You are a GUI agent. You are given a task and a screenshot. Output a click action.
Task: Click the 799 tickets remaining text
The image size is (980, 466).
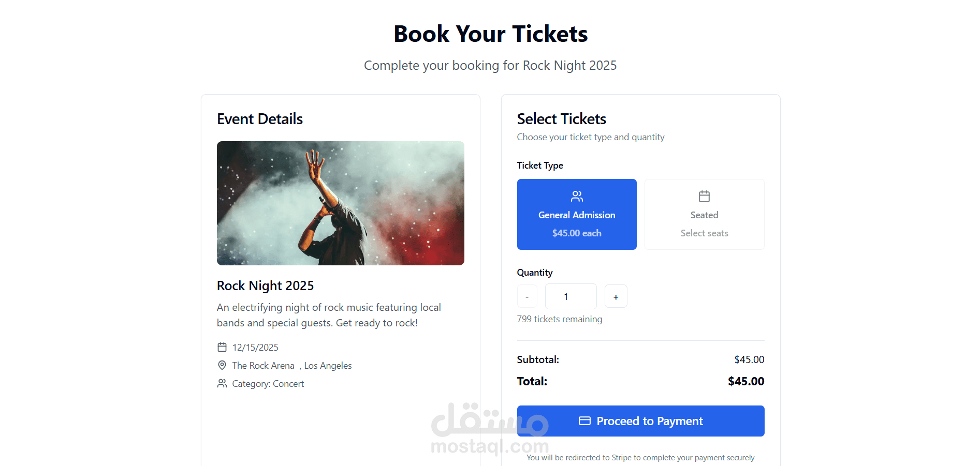click(x=559, y=319)
